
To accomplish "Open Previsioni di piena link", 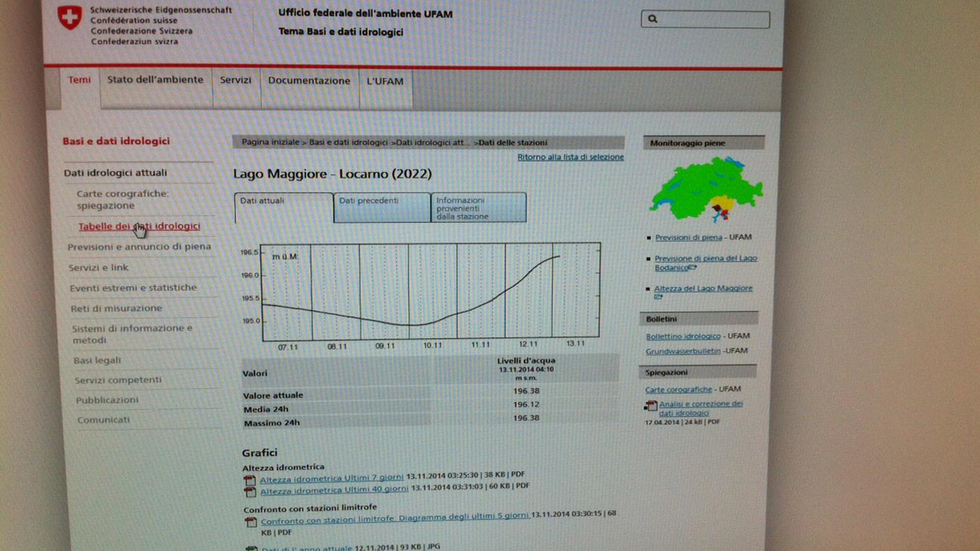I will click(x=688, y=237).
